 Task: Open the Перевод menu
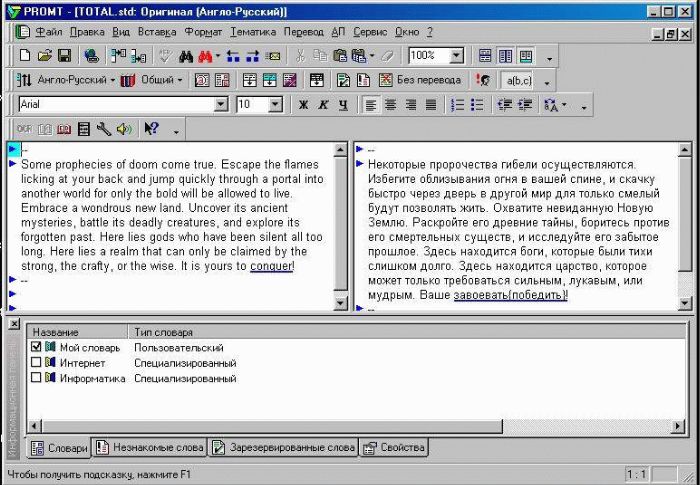[303, 32]
